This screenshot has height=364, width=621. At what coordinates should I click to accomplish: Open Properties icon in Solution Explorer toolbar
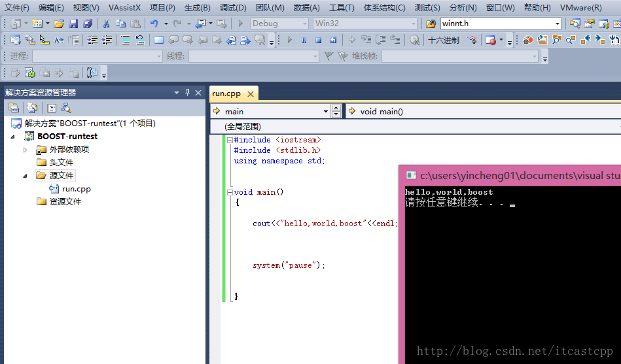coord(13,108)
